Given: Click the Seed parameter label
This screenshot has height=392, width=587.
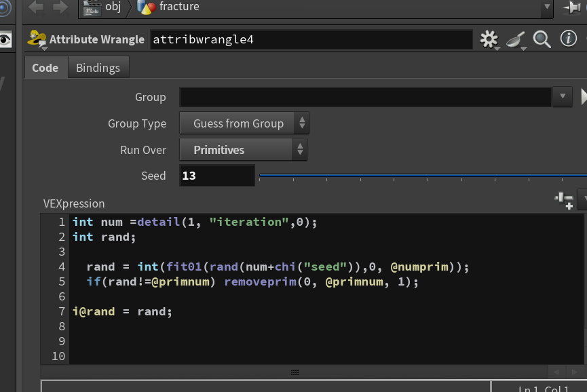Looking at the screenshot, I should [x=153, y=176].
